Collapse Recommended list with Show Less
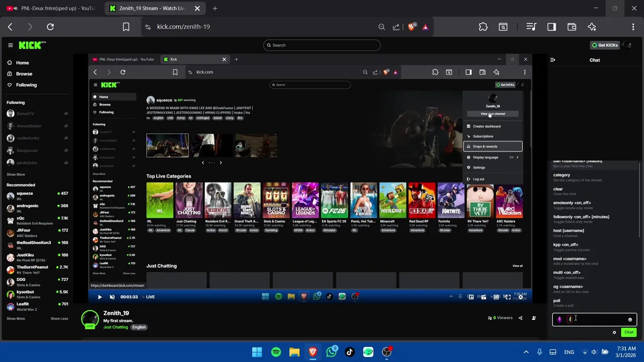 click(x=59, y=318)
